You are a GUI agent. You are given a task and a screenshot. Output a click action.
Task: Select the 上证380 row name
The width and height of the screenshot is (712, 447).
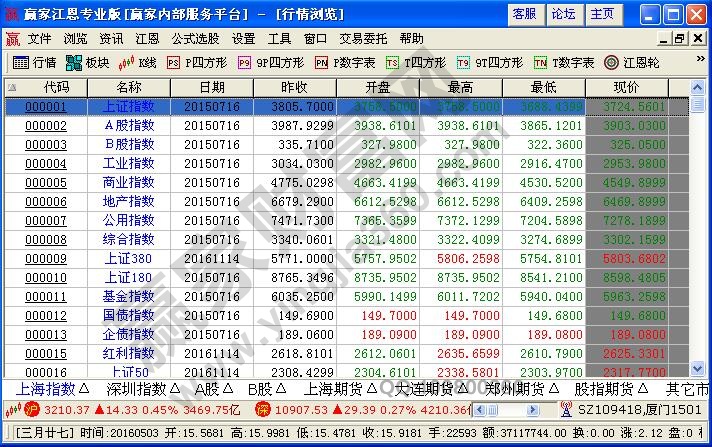coord(129,258)
